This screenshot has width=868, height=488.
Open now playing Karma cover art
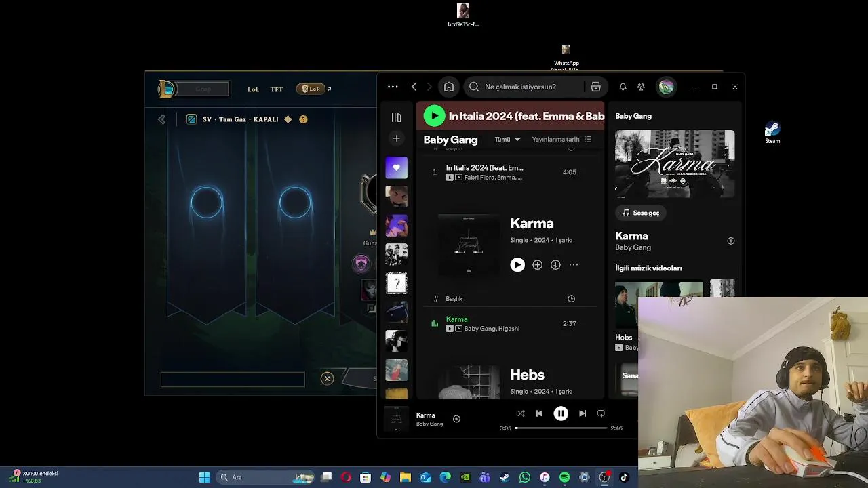click(396, 419)
